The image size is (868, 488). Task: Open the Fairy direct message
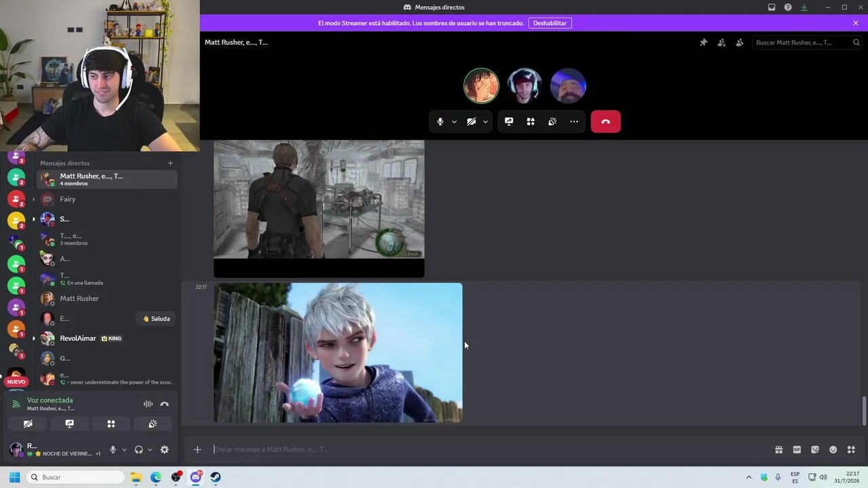107,199
